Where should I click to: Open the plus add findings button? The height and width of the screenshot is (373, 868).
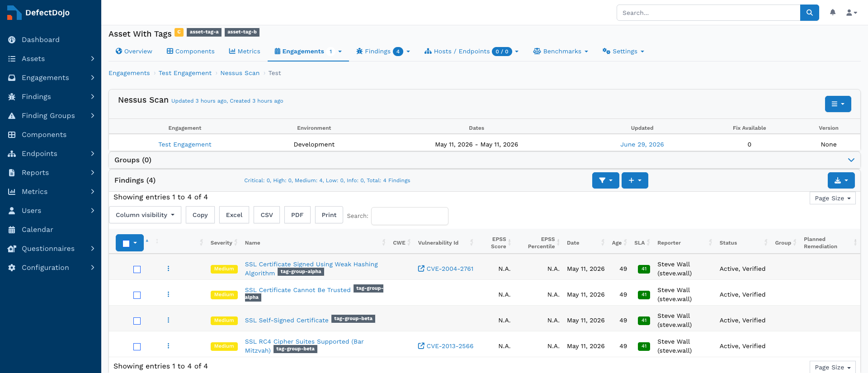click(635, 180)
